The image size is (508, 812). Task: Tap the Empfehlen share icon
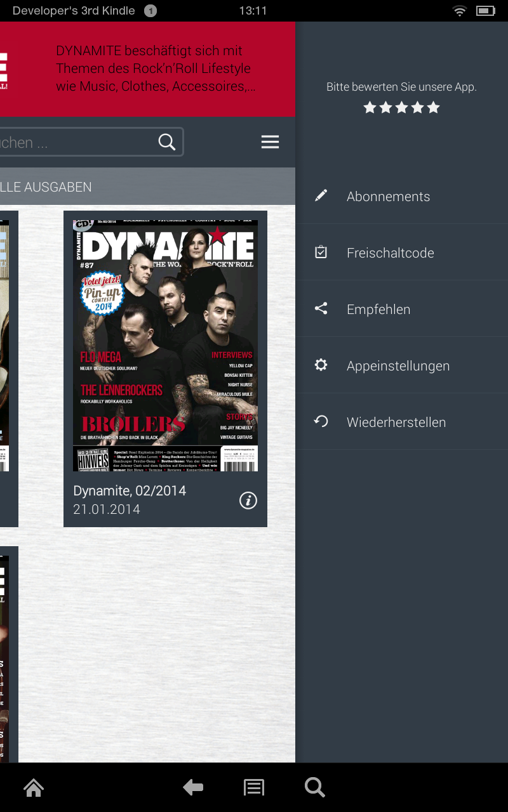coord(321,308)
